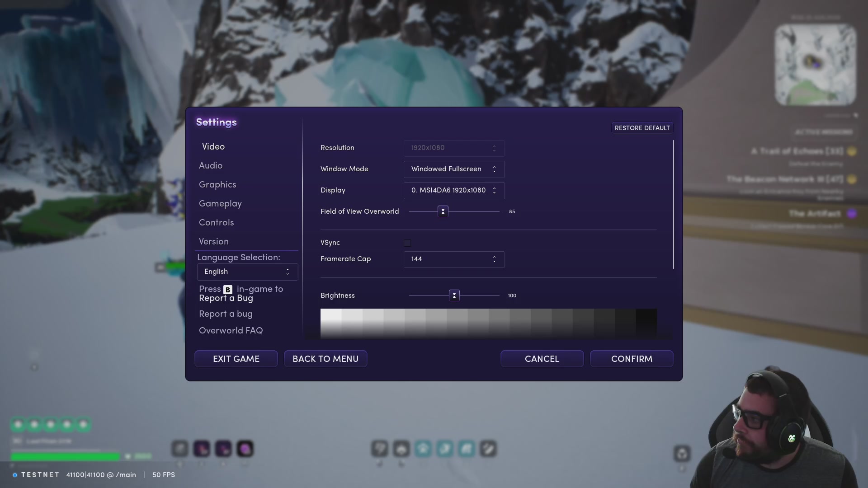The height and width of the screenshot is (488, 868).
Task: Click the Restore Default button
Action: [642, 128]
